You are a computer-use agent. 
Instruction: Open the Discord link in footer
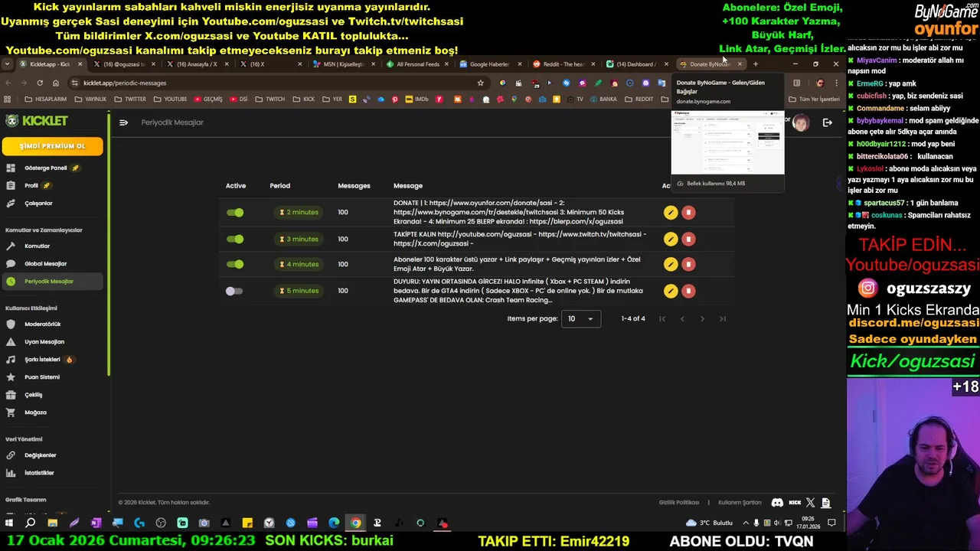pos(777,503)
